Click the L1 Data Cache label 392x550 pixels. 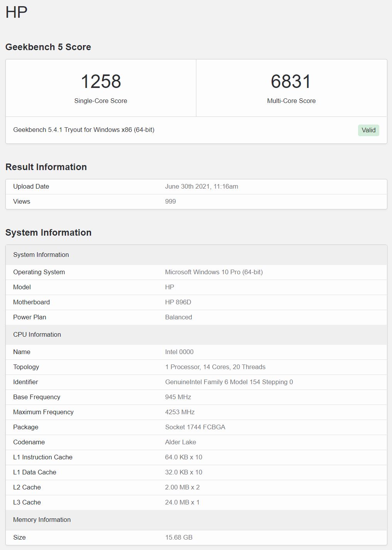(x=35, y=472)
